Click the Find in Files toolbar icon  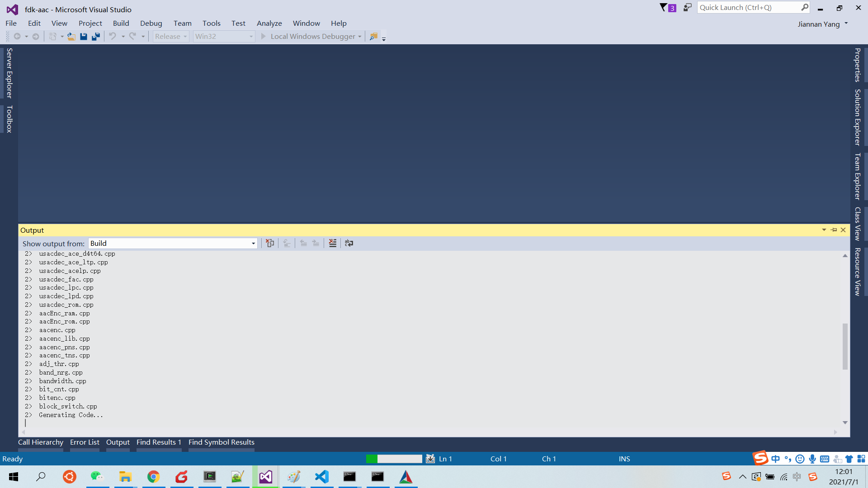tap(373, 36)
